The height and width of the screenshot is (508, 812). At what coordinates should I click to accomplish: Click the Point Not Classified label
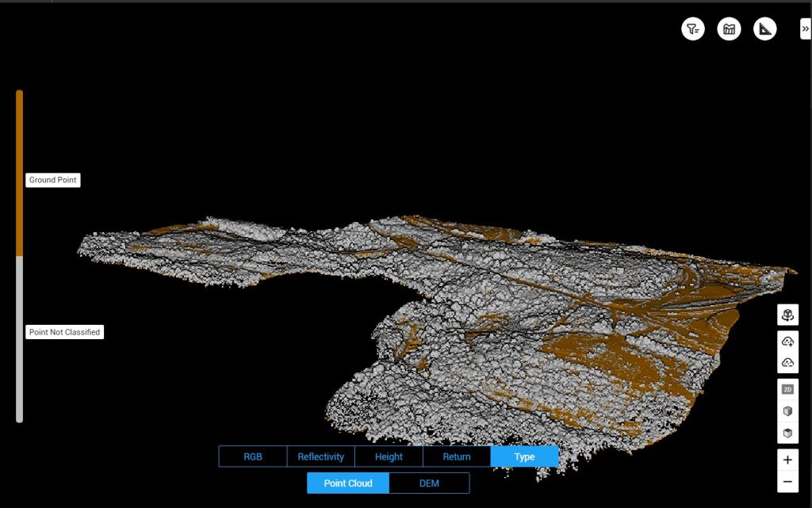[x=64, y=332]
